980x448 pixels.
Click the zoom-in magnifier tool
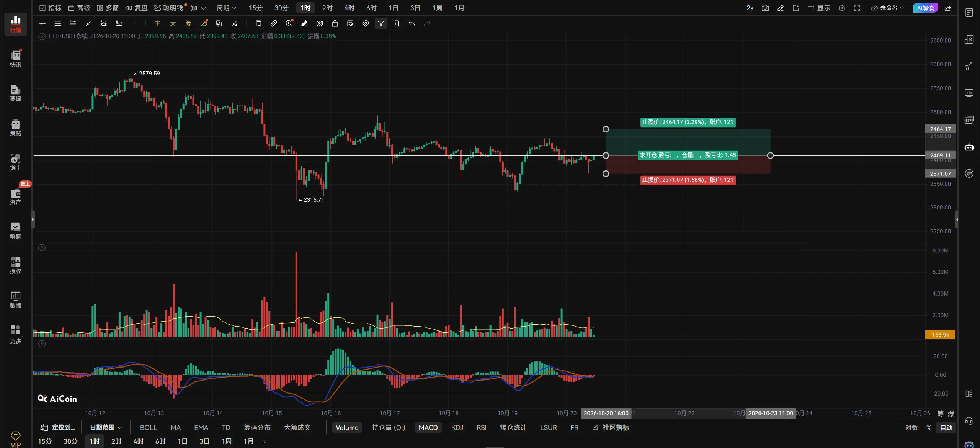pos(289,24)
